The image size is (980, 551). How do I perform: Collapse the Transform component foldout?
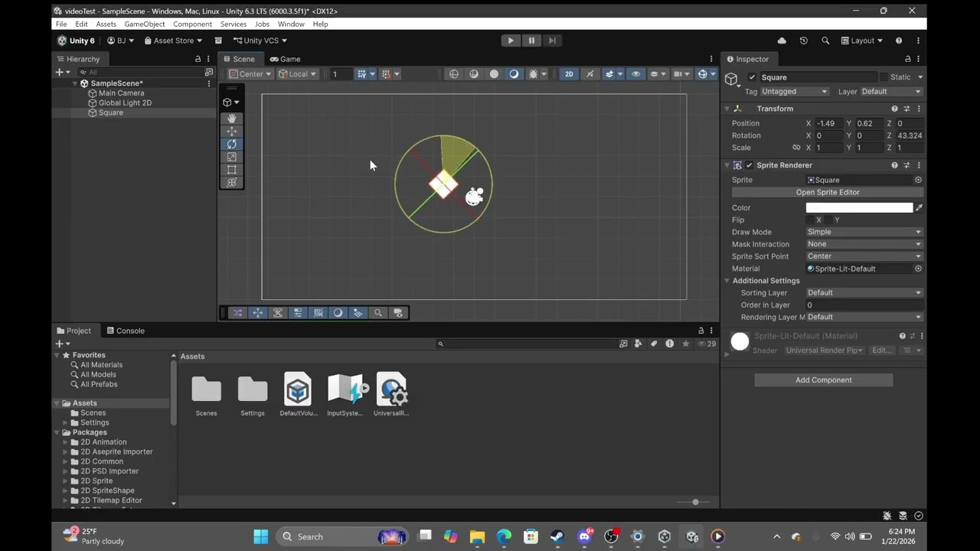pyautogui.click(x=727, y=109)
